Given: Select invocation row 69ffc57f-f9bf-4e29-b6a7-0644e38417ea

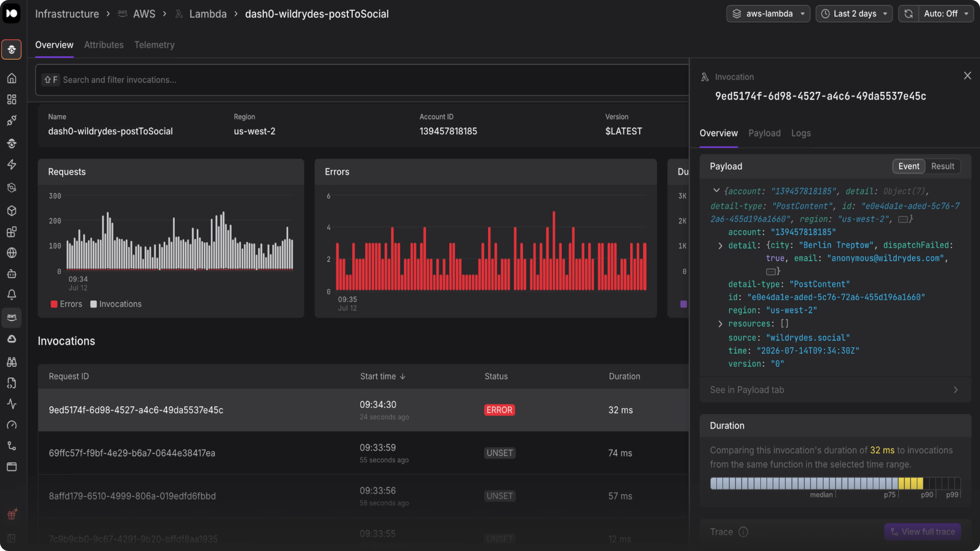Looking at the screenshot, I should coord(363,453).
